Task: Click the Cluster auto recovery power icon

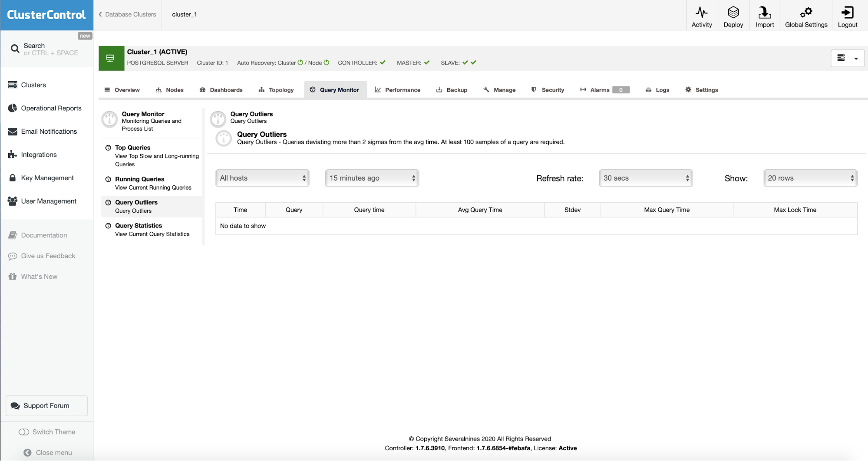Action: pyautogui.click(x=300, y=63)
